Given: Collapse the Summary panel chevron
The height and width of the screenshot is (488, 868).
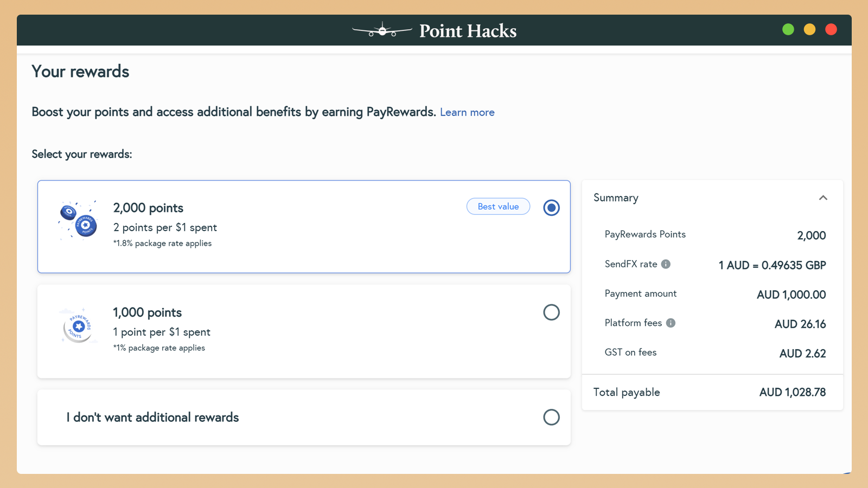Looking at the screenshot, I should click(x=823, y=198).
